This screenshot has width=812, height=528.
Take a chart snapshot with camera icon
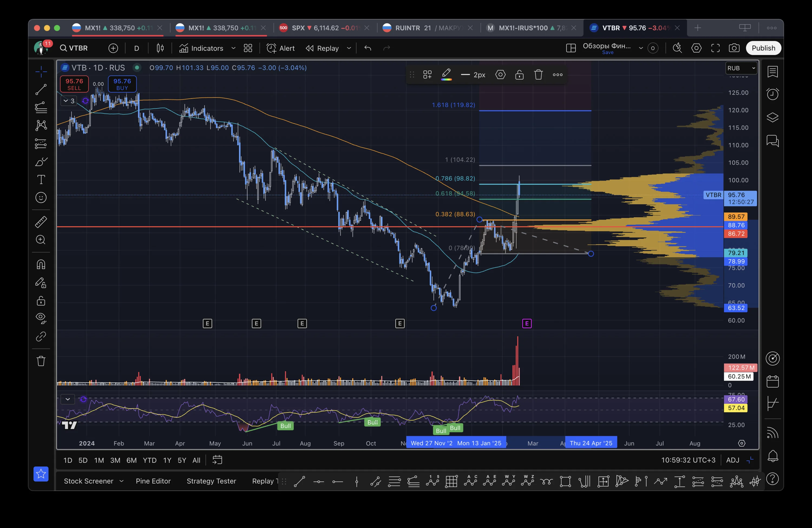coord(734,48)
